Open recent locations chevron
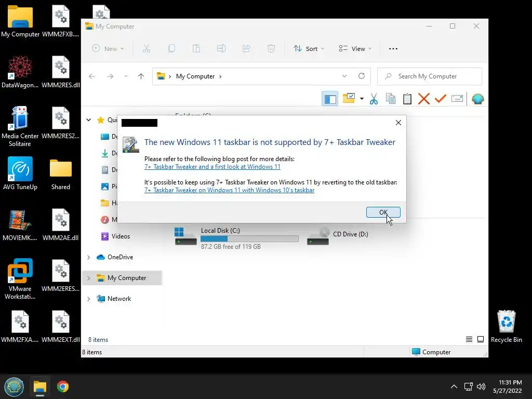The width and height of the screenshot is (532, 399). (126, 76)
